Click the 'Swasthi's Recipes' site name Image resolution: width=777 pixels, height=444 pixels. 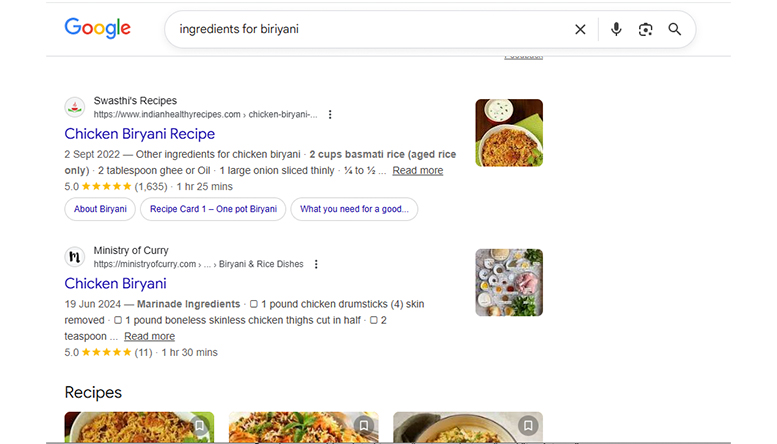click(135, 101)
